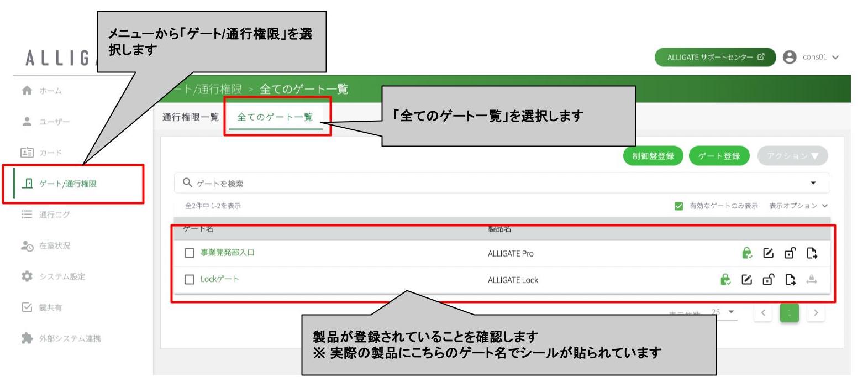
Task: Click the unlock icon for Lockゲート
Action: [x=769, y=279]
